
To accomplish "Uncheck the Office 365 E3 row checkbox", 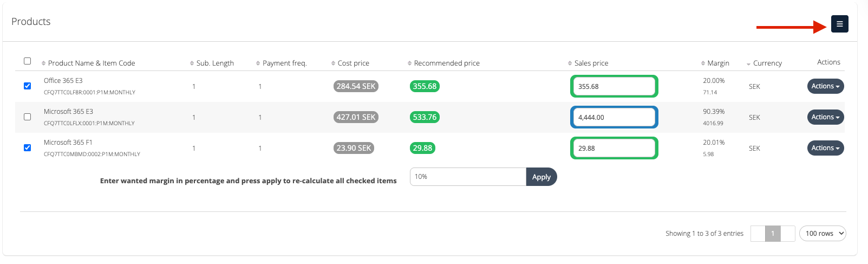I will 28,86.
